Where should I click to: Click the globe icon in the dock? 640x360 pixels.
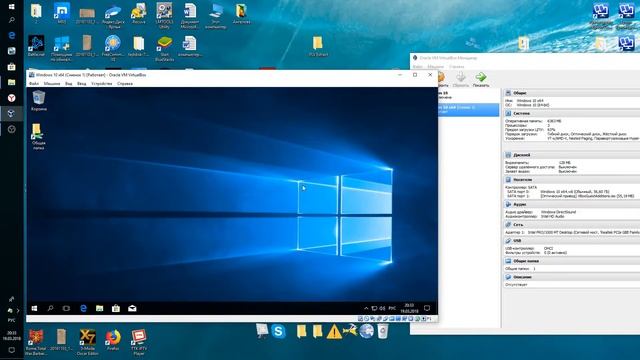point(367,331)
